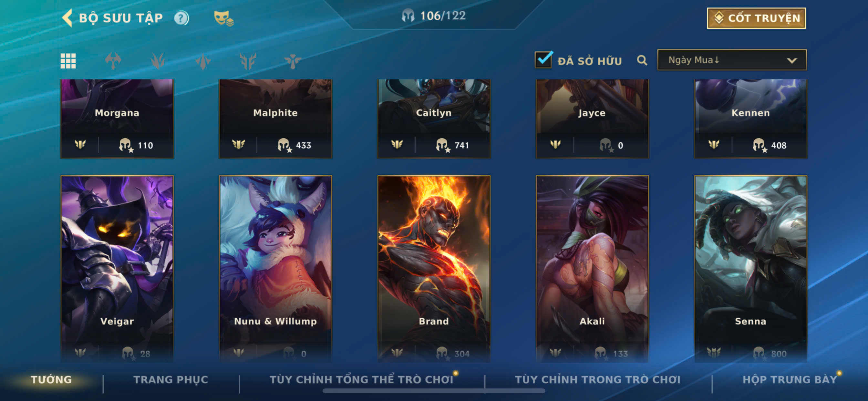Open the mask and coins icon
Viewport: 868px width, 401px height.
(x=224, y=18)
